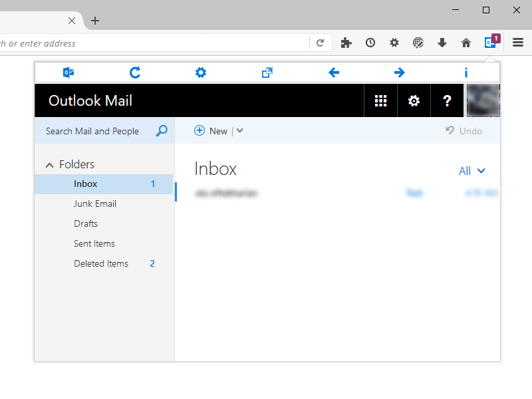532x399 pixels.
Task: Collapse the Folders section
Action: tap(49, 165)
